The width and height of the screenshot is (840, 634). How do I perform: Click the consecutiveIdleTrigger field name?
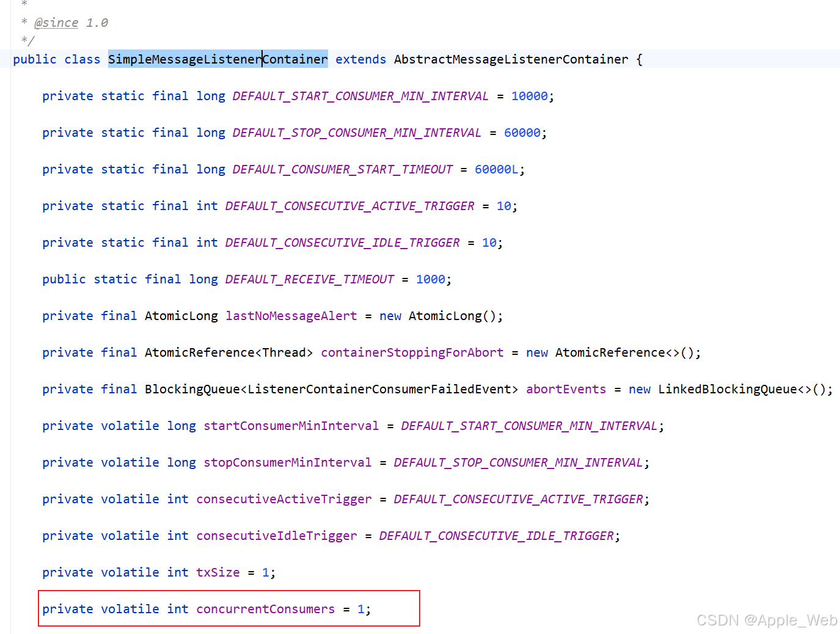tap(277, 536)
